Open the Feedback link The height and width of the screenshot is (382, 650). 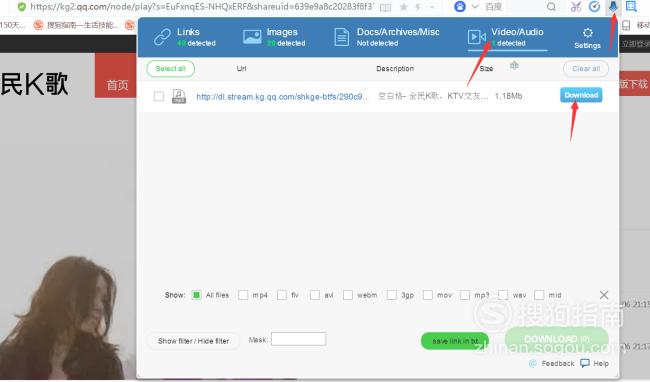[x=558, y=363]
